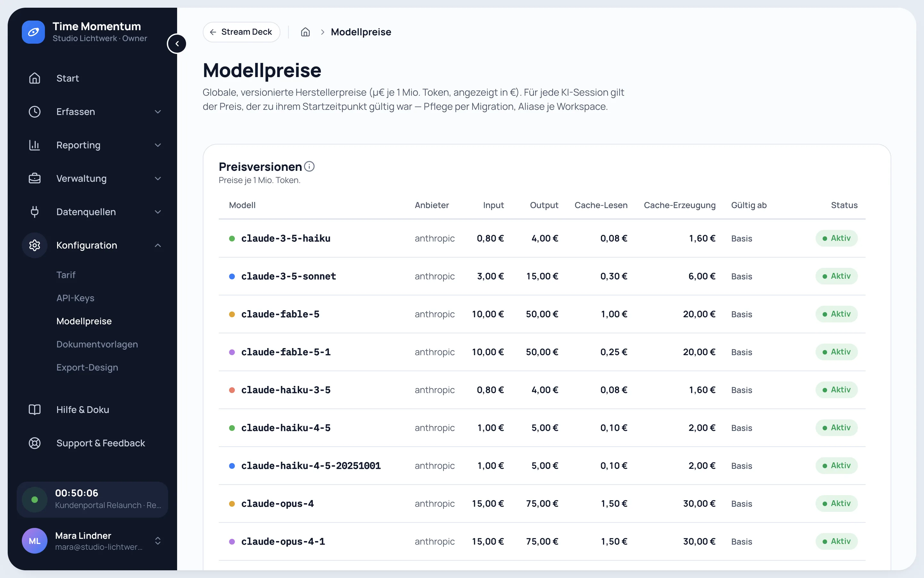Image resolution: width=924 pixels, height=578 pixels.
Task: Expand the Verwaltung menu chevron
Action: (x=158, y=179)
